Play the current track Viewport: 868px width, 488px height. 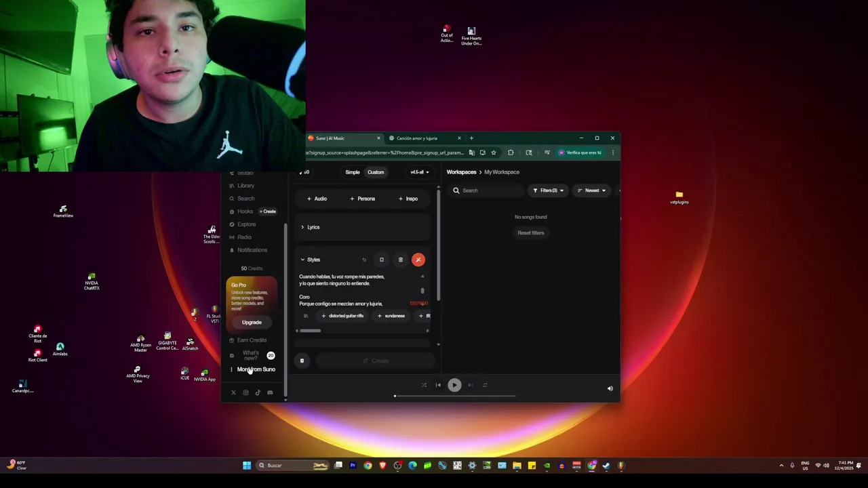click(x=454, y=385)
